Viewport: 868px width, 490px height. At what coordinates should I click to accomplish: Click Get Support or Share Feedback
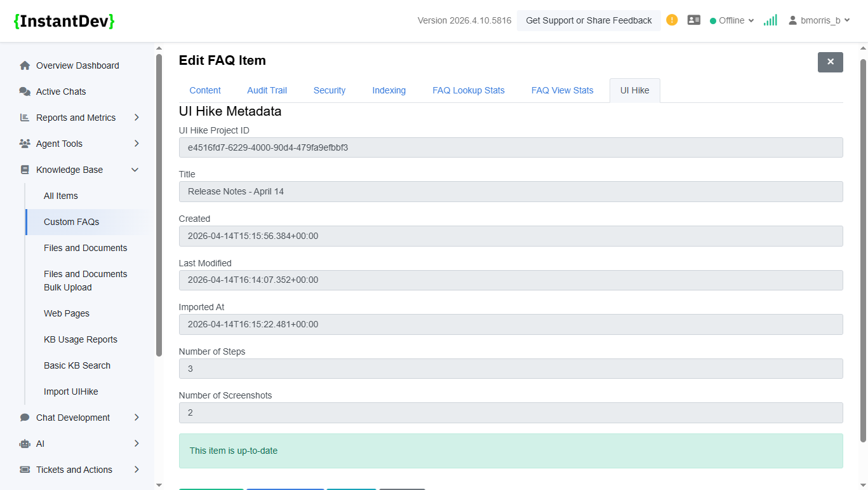point(588,20)
